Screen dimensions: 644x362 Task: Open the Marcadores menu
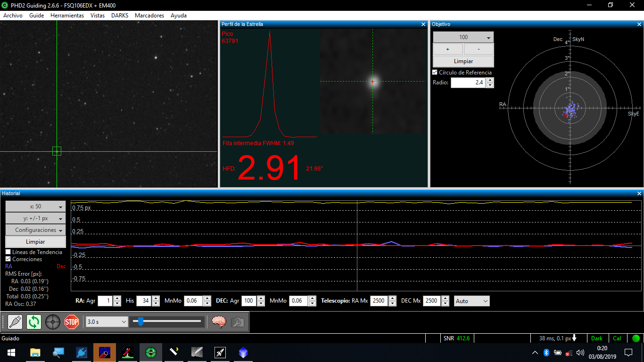point(149,16)
